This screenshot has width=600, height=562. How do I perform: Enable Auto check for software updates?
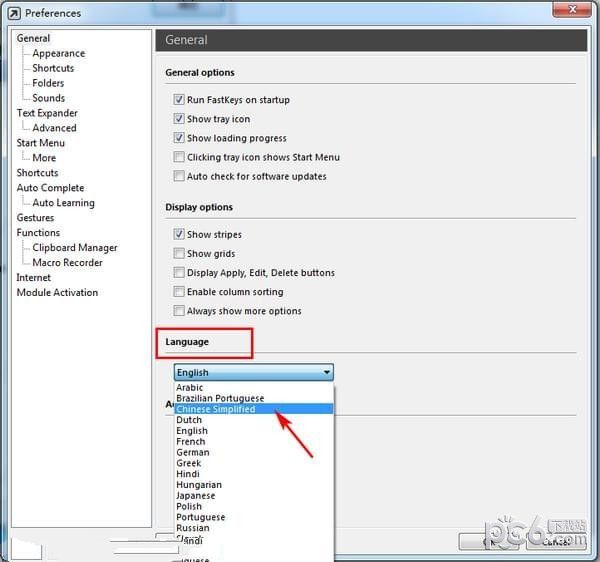coord(179,176)
